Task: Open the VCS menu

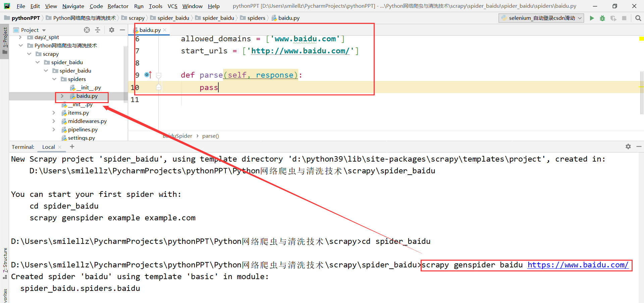Action: tap(172, 6)
